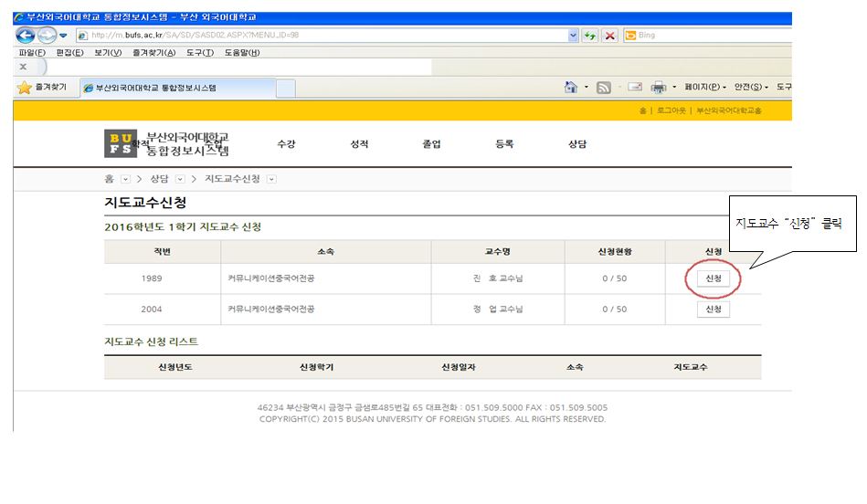This screenshot has height=504, width=867.
Task: Open the 도구(T) menu
Action: pos(199,53)
